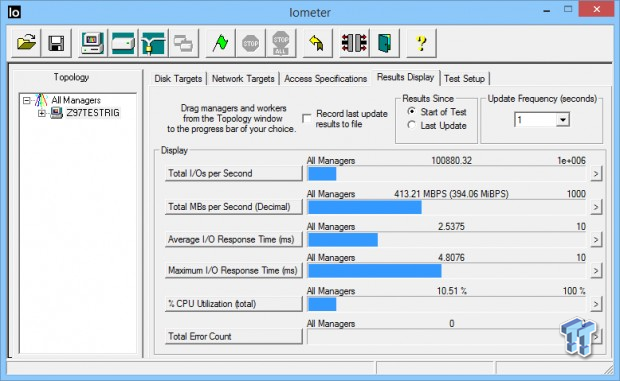This screenshot has width=620, height=381.
Task: Select the Last Update radio button
Action: (412, 125)
